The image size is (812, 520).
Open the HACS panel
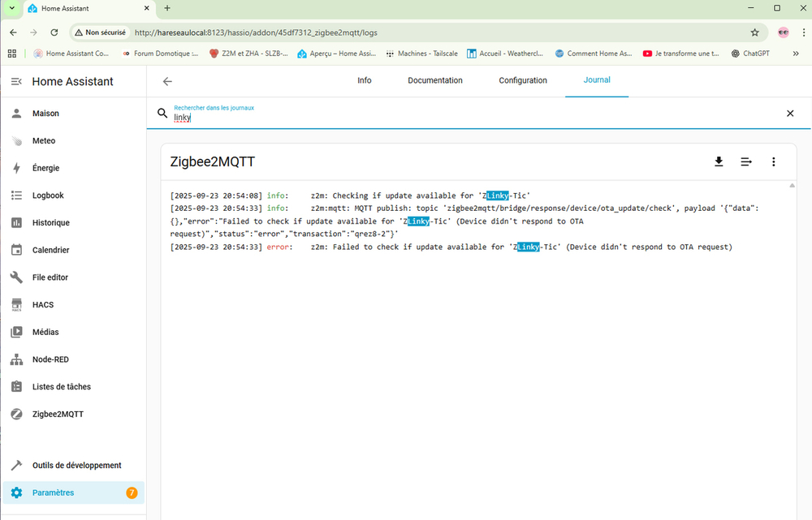74,305
